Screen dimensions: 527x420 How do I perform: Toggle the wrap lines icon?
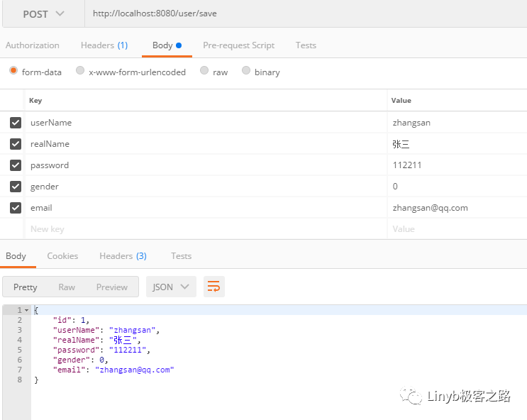pos(213,287)
